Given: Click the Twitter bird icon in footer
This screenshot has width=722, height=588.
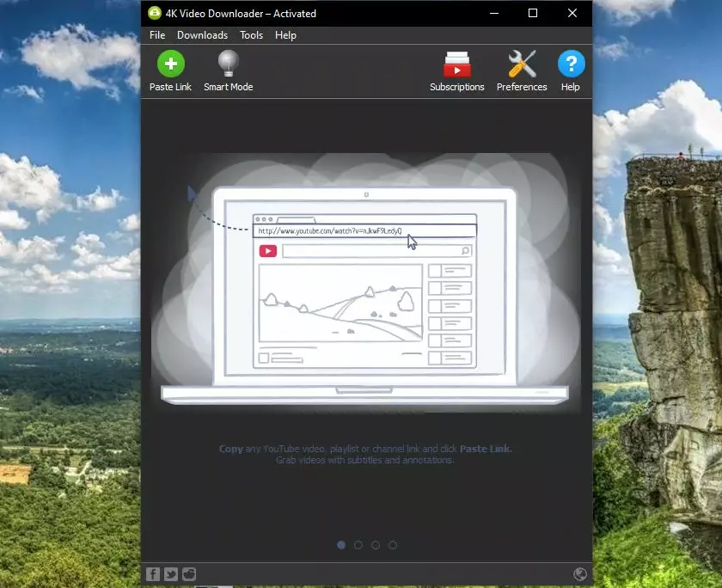Looking at the screenshot, I should tap(171, 574).
